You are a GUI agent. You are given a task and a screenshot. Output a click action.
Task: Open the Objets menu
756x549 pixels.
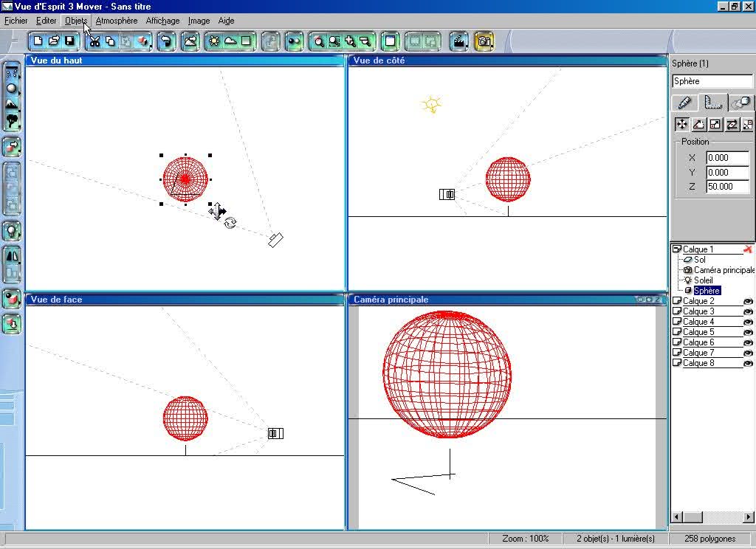pyautogui.click(x=76, y=21)
